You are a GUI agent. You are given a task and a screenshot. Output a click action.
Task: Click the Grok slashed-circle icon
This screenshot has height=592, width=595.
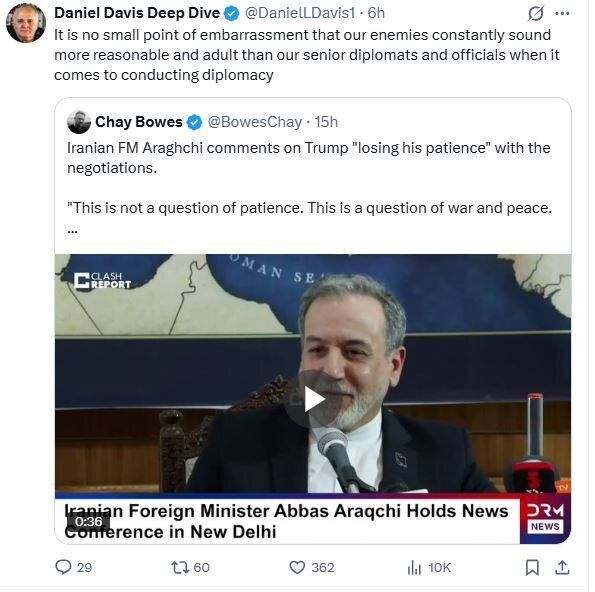point(535,14)
